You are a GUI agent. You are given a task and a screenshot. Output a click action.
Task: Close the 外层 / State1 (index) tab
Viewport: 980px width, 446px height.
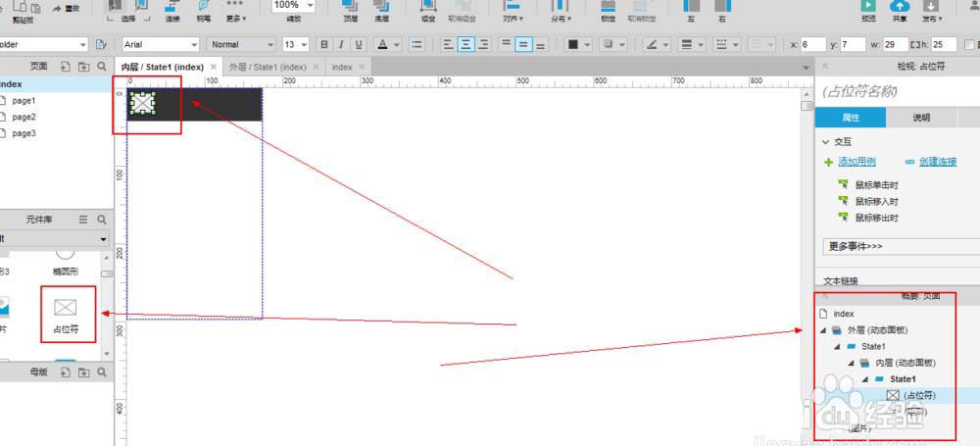317,67
